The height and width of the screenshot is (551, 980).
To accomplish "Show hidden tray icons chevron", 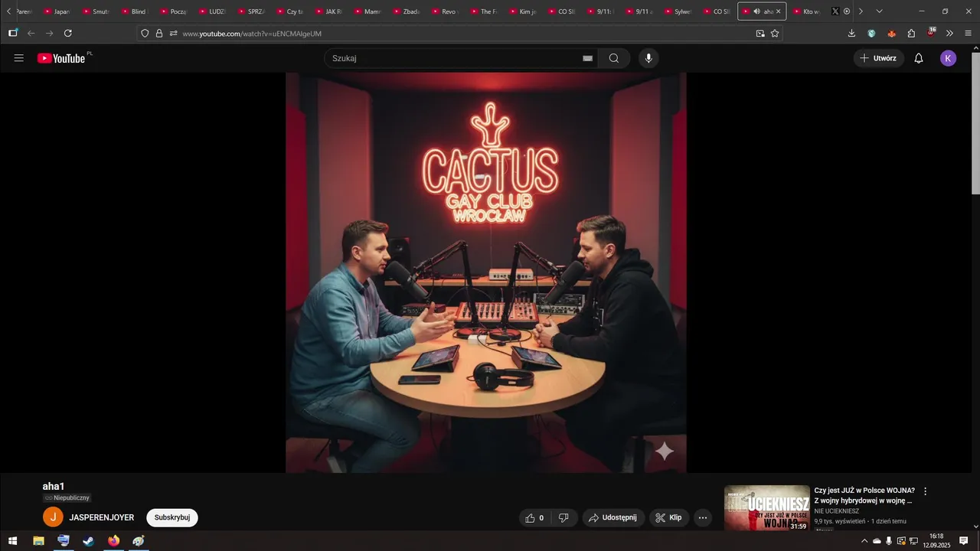I will click(x=864, y=541).
